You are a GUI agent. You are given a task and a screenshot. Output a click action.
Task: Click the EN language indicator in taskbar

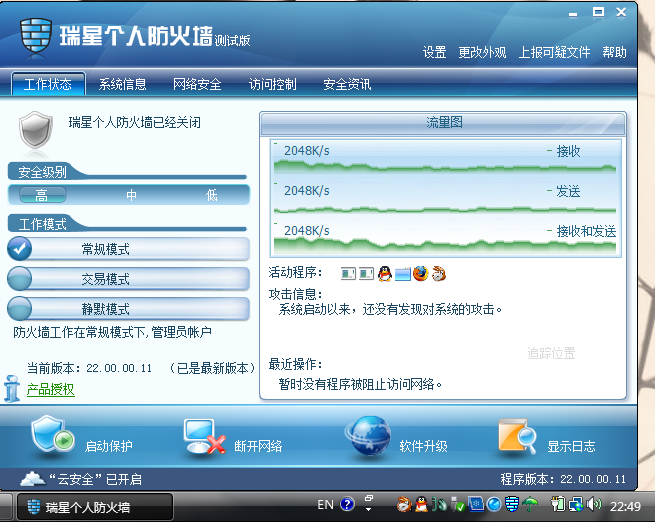(x=325, y=504)
